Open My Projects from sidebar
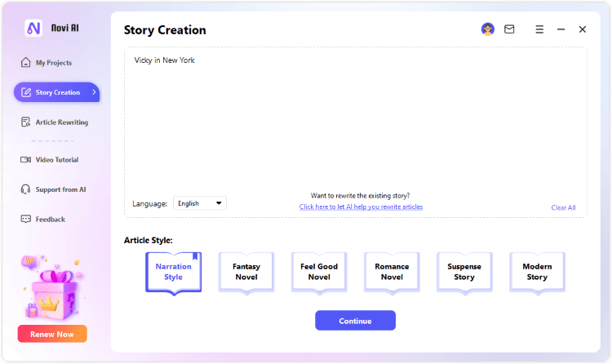The height and width of the screenshot is (364, 612). [x=47, y=63]
